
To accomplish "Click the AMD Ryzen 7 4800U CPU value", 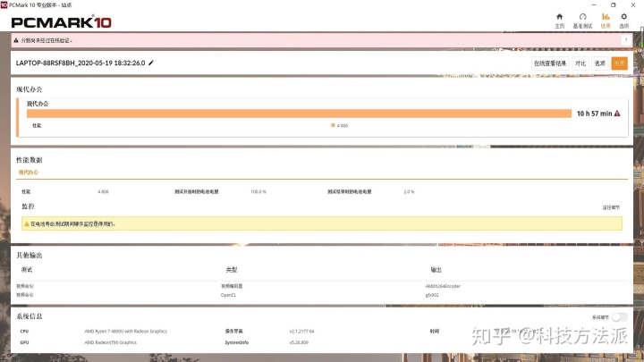I will point(126,332).
